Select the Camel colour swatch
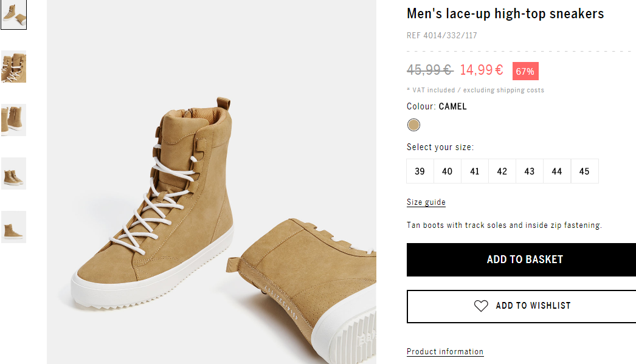This screenshot has height=364, width=636. coord(413,125)
